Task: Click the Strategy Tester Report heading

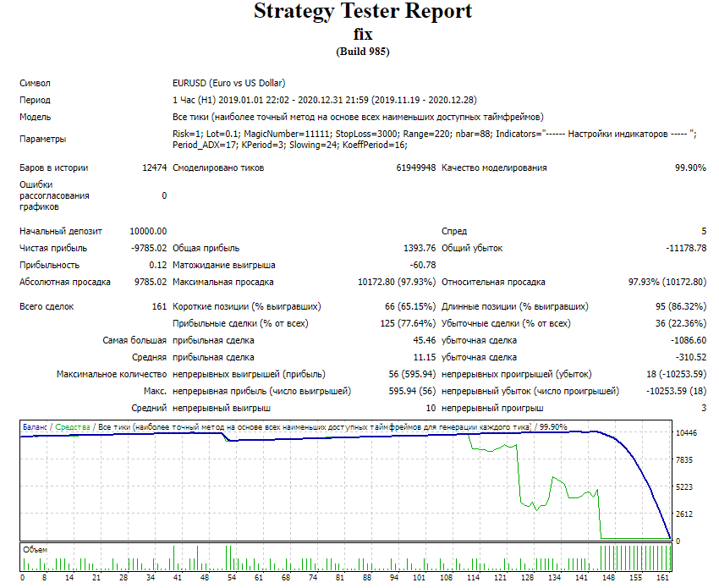Action: click(x=363, y=11)
